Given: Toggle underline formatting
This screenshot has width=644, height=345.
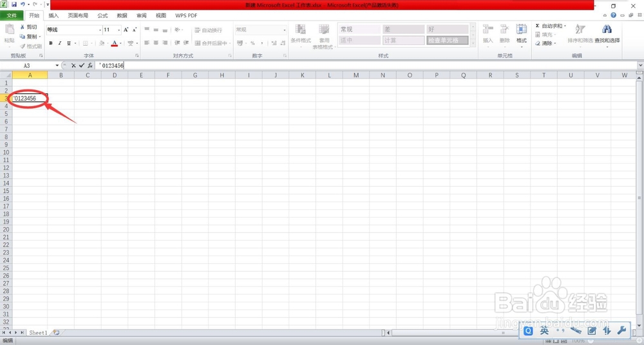Looking at the screenshot, I should (69, 43).
